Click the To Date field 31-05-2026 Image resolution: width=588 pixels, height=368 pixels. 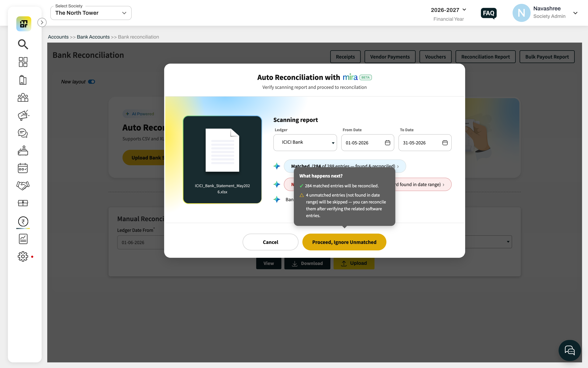425,143
